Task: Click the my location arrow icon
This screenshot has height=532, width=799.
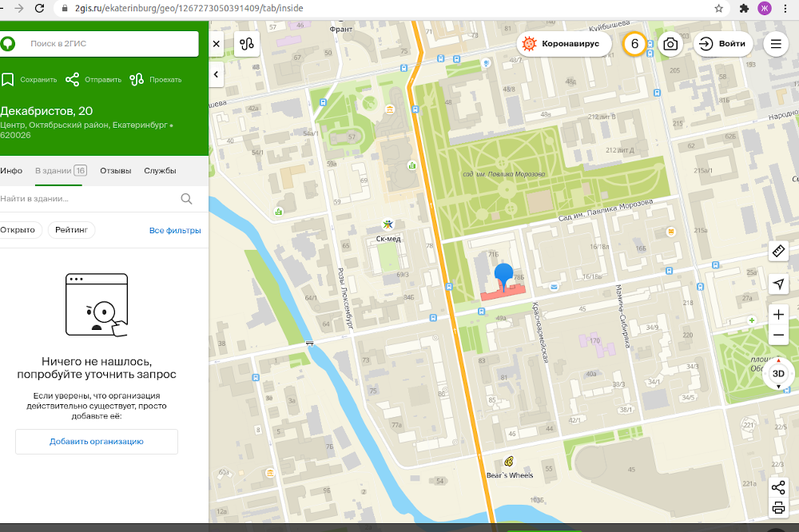Action: [778, 284]
